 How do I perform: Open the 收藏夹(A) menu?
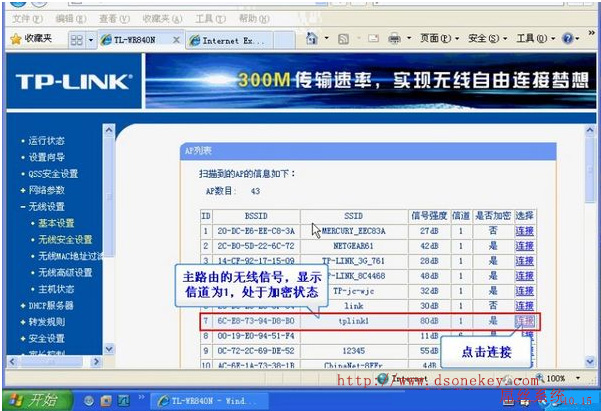tap(162, 18)
